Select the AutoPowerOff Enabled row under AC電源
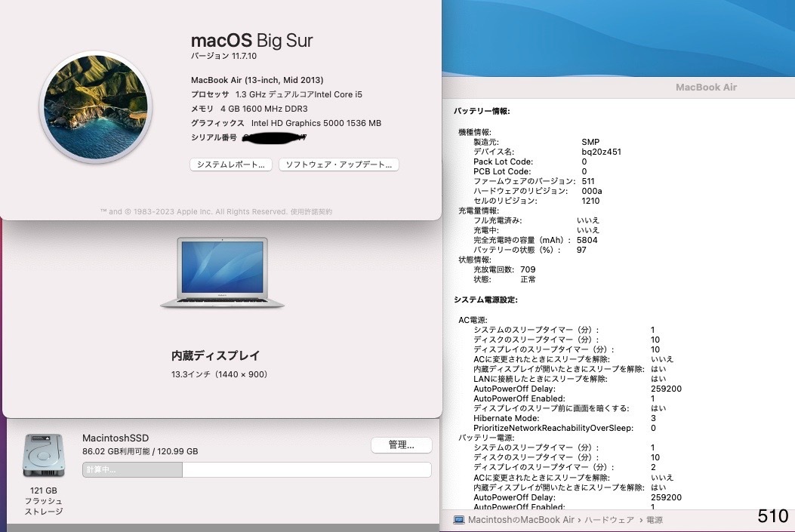The image size is (795, 532). [x=564, y=398]
